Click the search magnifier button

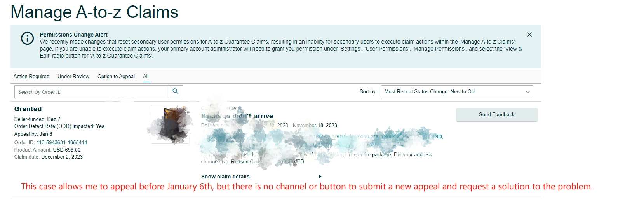[176, 92]
